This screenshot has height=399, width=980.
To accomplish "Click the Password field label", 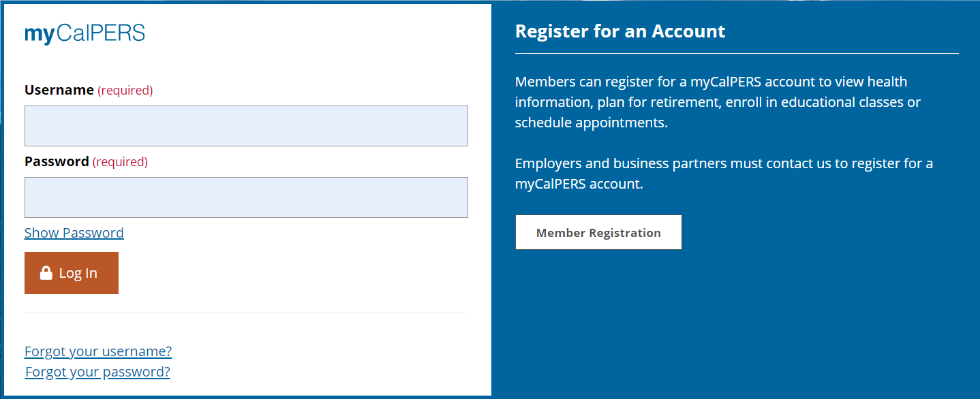I will 57,161.
